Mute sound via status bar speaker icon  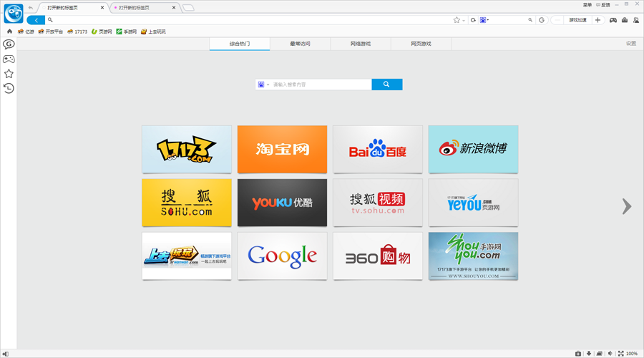click(x=610, y=353)
